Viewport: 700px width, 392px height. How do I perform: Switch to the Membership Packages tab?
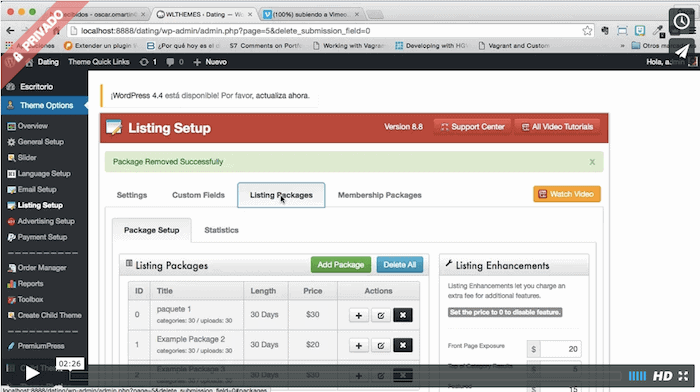tap(379, 195)
